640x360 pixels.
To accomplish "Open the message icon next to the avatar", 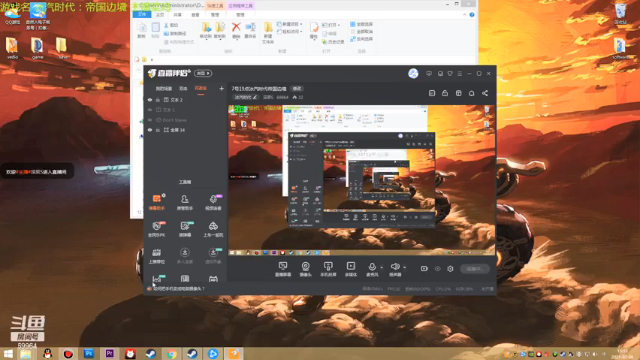I will pos(429,73).
